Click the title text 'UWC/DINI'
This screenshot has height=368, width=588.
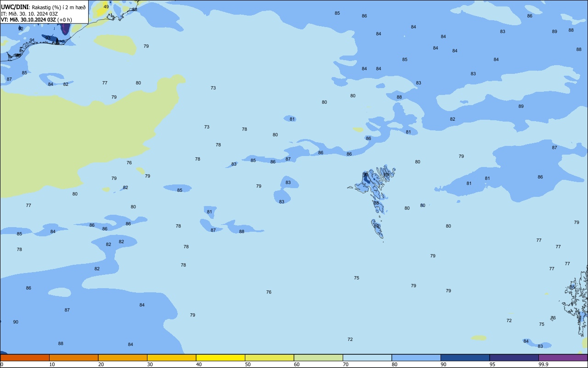coord(15,7)
